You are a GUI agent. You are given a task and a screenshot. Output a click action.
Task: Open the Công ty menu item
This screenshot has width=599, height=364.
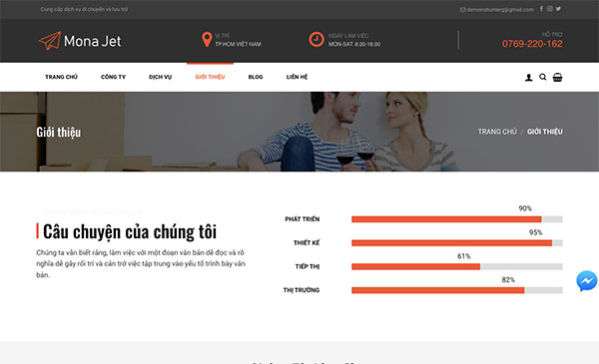[113, 77]
